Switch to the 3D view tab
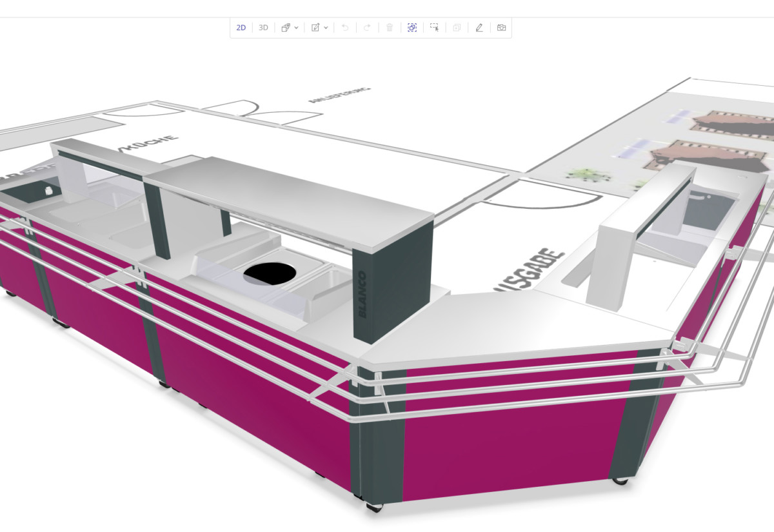 tap(263, 28)
